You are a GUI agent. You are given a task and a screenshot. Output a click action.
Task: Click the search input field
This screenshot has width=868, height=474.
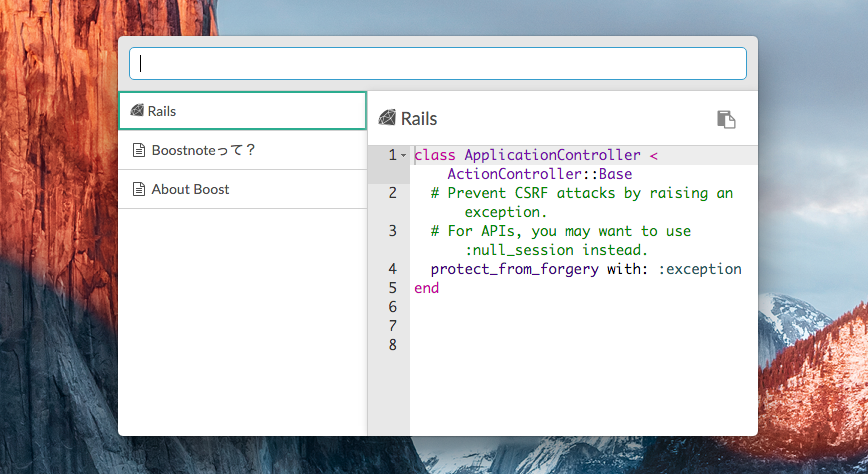(x=438, y=63)
